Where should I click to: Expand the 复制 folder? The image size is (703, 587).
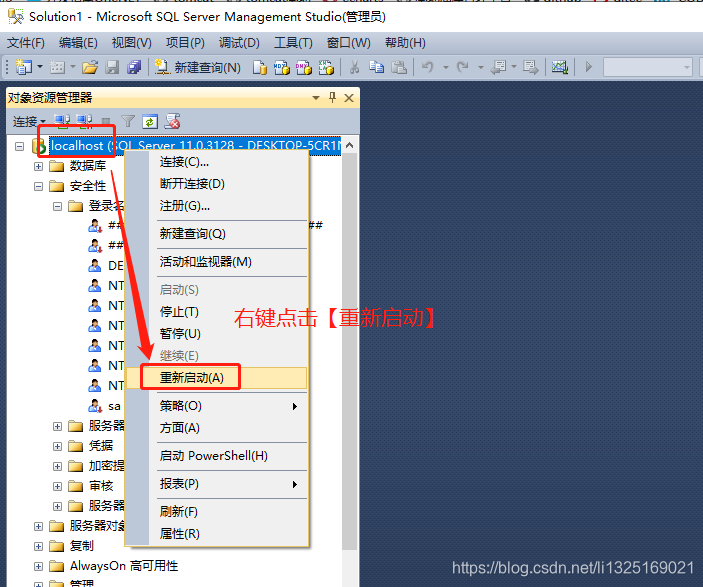[x=39, y=546]
